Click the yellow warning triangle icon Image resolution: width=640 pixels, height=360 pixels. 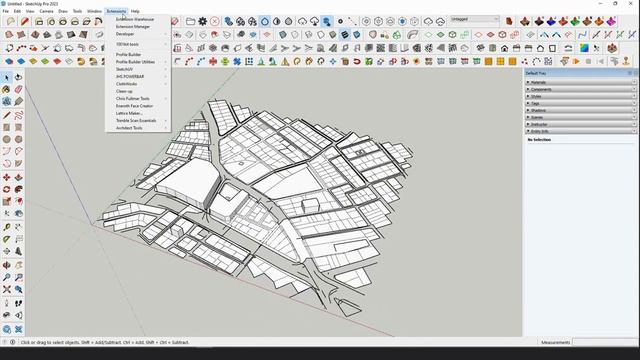pos(285,62)
